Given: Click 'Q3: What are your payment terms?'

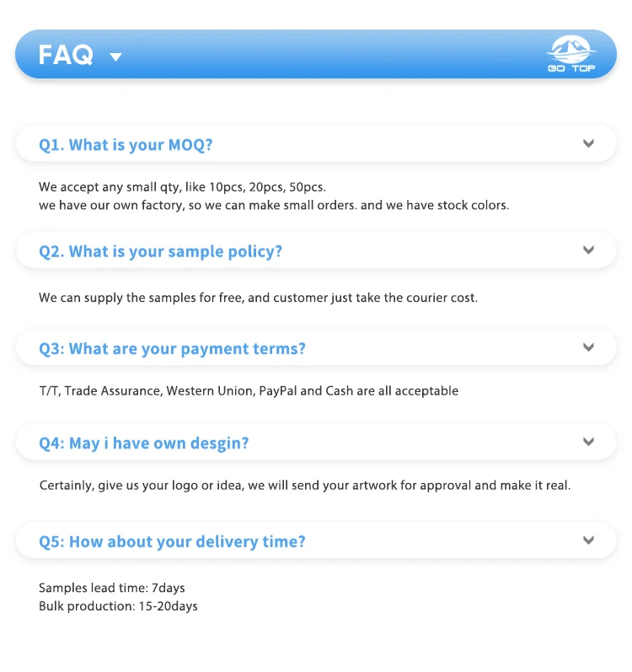Looking at the screenshot, I should point(172,348).
